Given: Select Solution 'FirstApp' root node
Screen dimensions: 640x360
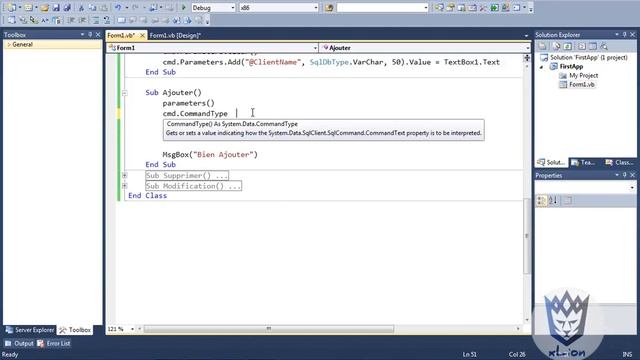Looking at the screenshot, I should coord(589,58).
